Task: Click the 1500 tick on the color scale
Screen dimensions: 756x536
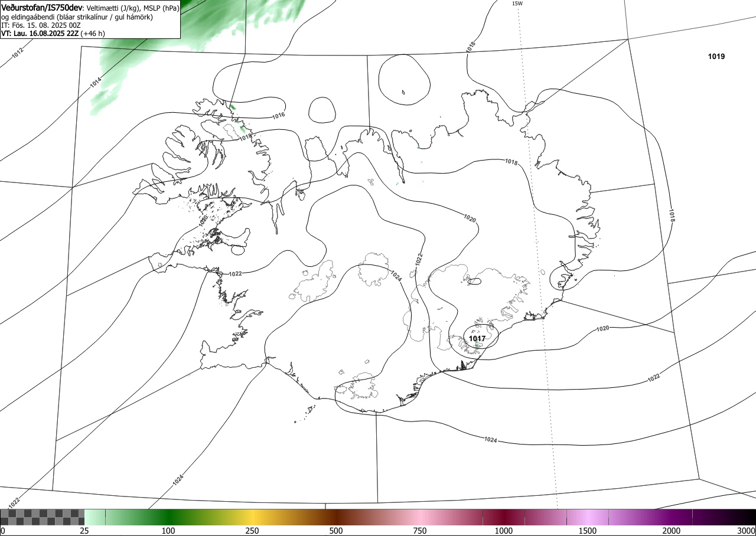Action: pyautogui.click(x=588, y=531)
